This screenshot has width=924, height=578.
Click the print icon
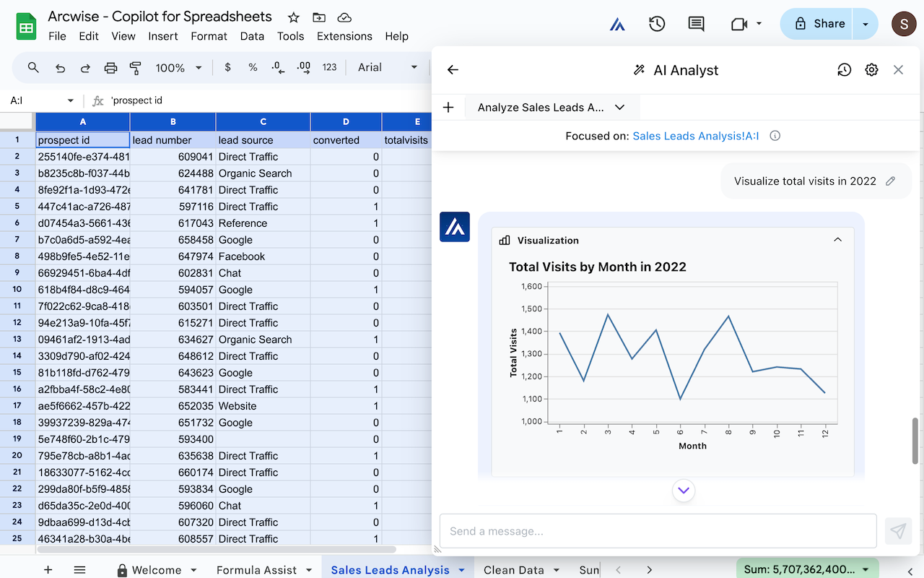[x=110, y=68]
